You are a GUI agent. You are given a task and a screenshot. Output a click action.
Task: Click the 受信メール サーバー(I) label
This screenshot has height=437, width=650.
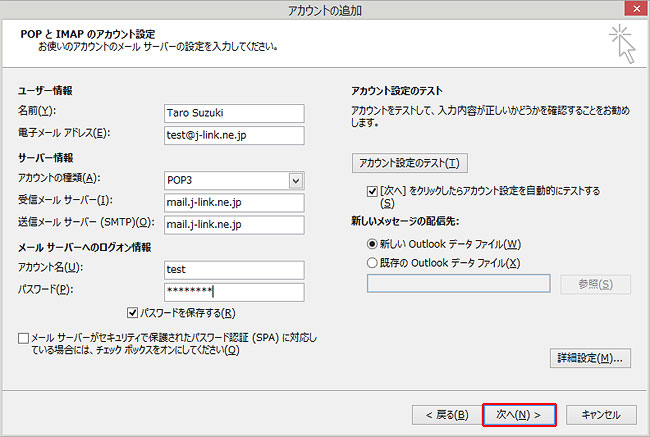65,200
